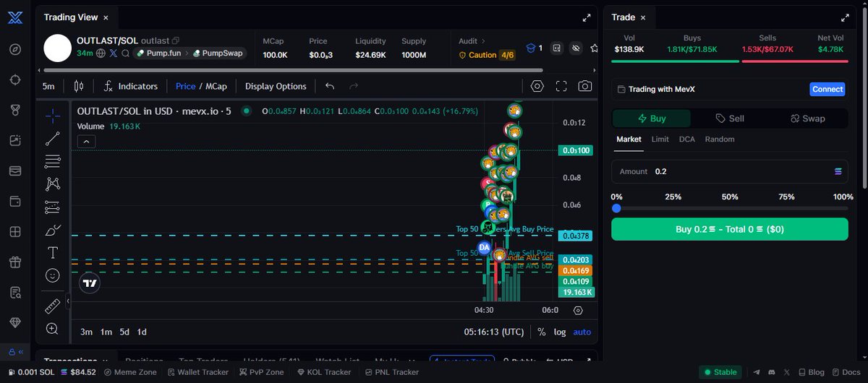Open the token website globe icon
This screenshot has width=868, height=383.
(x=101, y=53)
